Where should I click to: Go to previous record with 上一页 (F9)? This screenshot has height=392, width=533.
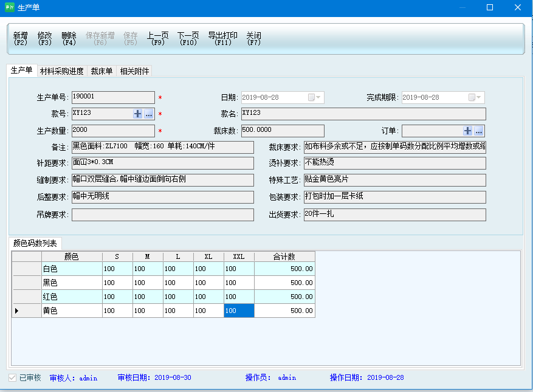158,39
